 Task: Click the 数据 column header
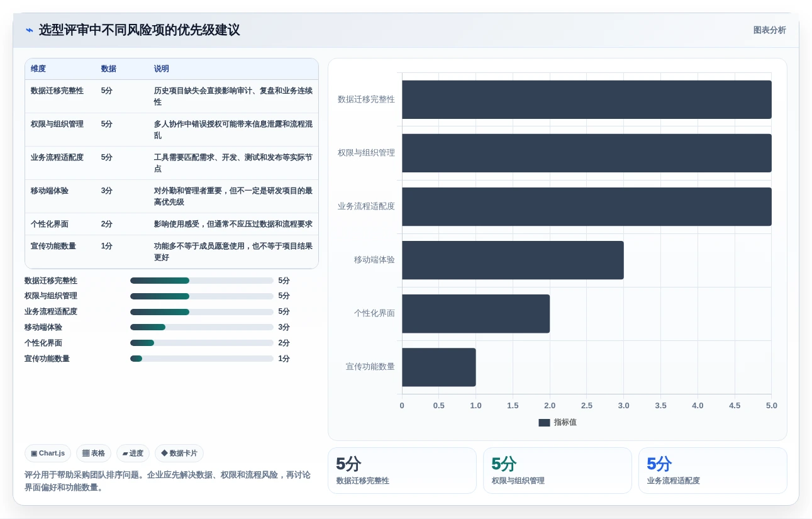click(109, 69)
